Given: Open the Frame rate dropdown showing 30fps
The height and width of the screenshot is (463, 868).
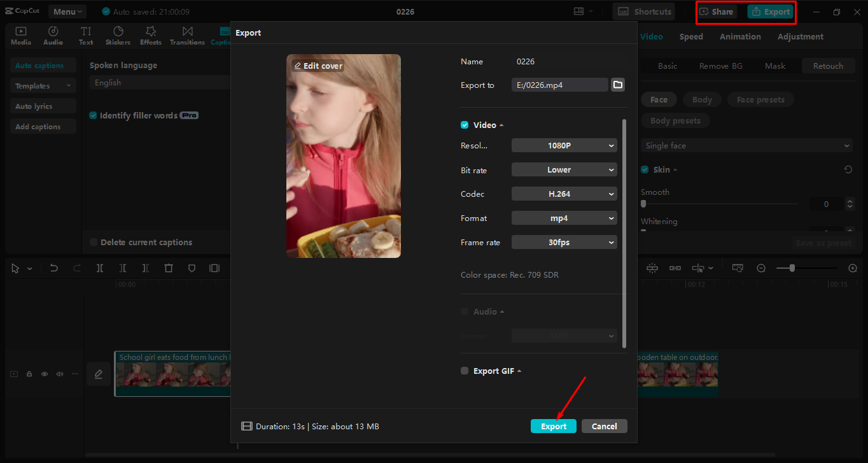Looking at the screenshot, I should (x=564, y=242).
